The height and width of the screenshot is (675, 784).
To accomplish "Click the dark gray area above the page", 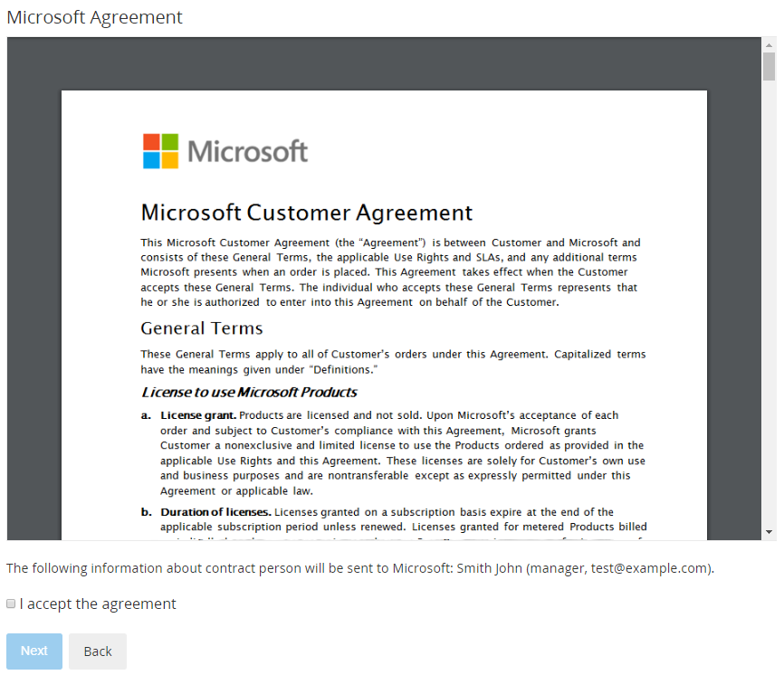I will point(384,63).
